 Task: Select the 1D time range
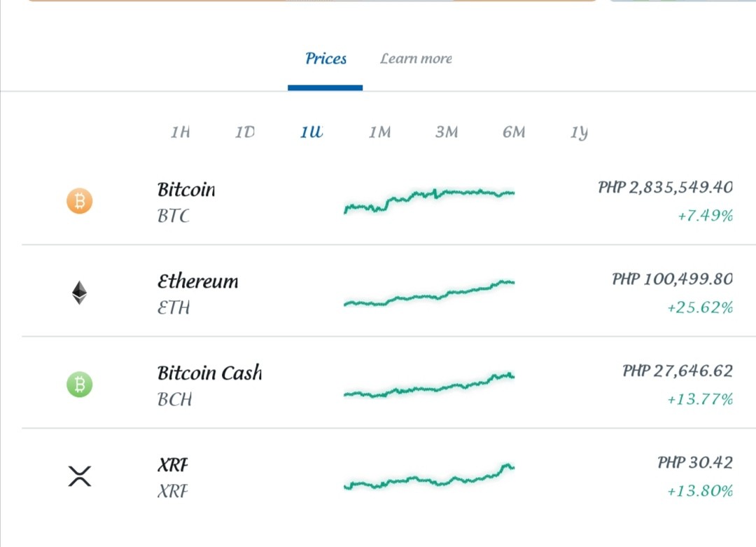(x=245, y=132)
